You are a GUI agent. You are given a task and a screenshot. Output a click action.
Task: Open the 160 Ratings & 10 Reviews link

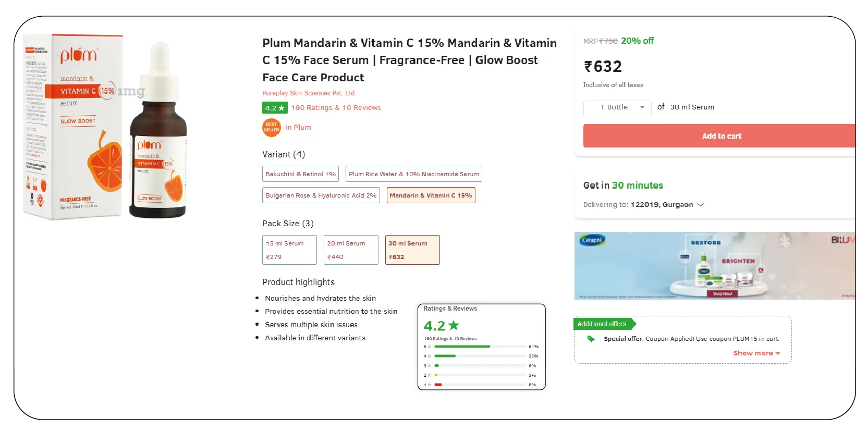tap(336, 108)
